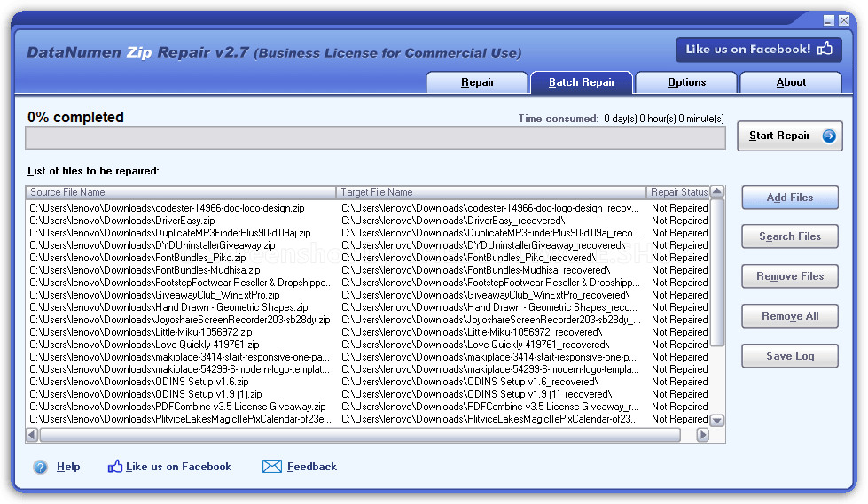Image resolution: width=868 pixels, height=504 pixels.
Task: Click Not Repaired status of DriverEasy.zip row
Action: [x=679, y=221]
